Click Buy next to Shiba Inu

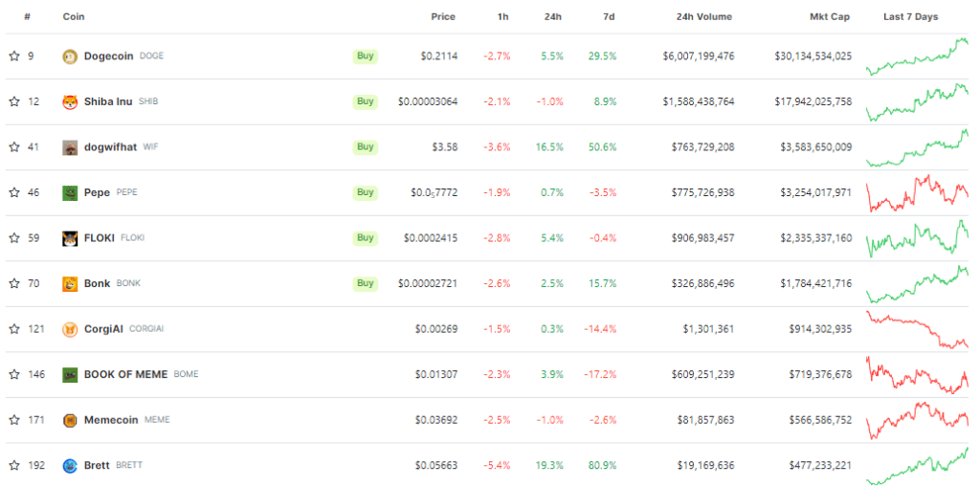(365, 101)
